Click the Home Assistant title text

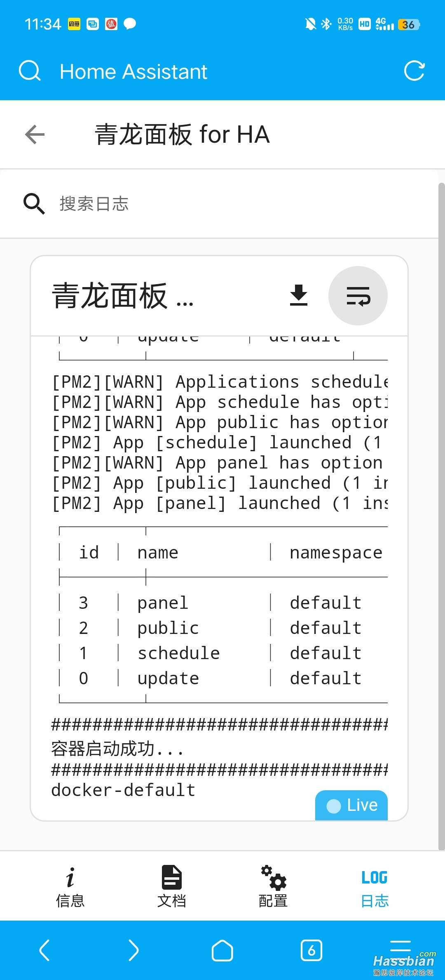pyautogui.click(x=133, y=71)
